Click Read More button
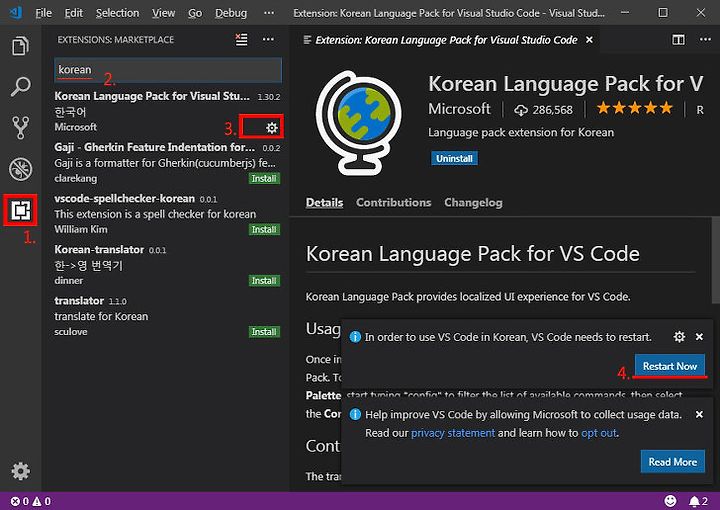720x510 pixels. (673, 461)
